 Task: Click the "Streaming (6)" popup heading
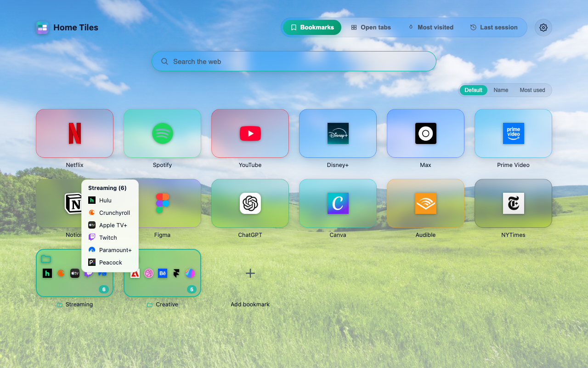click(107, 188)
